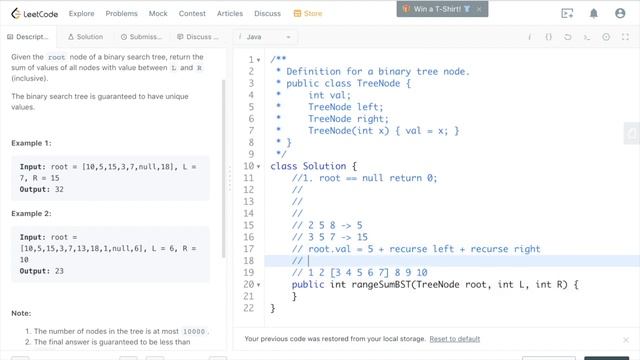Open the Problems page
The image size is (640, 360).
(122, 13)
